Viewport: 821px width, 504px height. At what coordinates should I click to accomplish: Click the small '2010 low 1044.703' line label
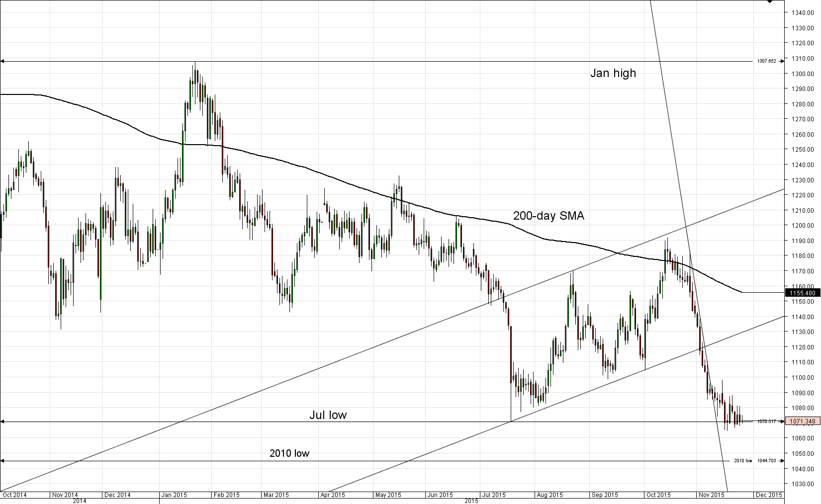(755, 461)
